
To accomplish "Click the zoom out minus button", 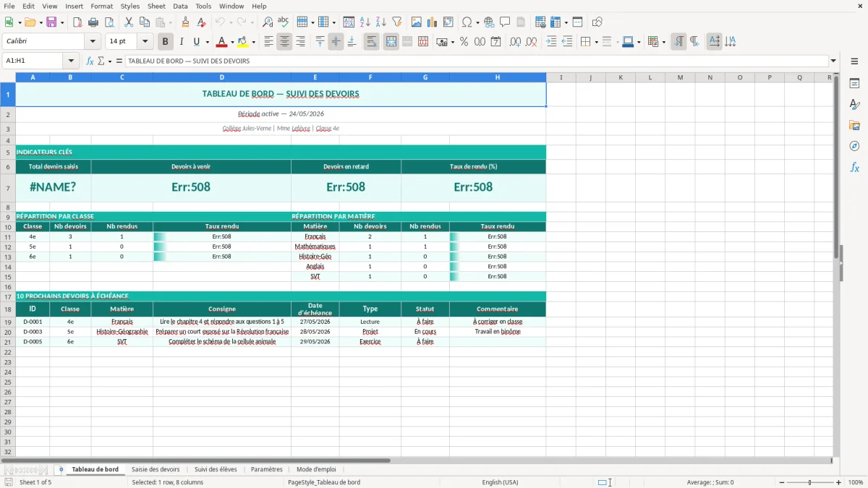I will click(782, 482).
